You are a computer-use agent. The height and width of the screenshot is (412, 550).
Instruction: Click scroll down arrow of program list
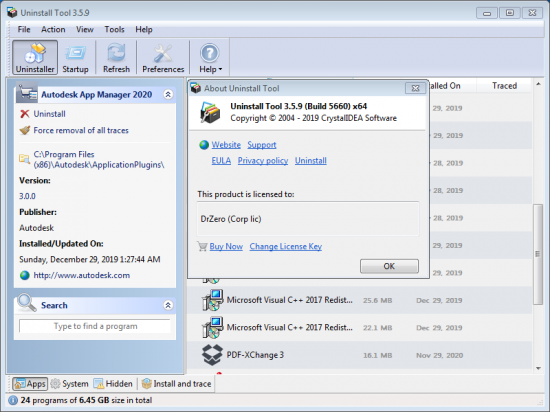(x=538, y=368)
